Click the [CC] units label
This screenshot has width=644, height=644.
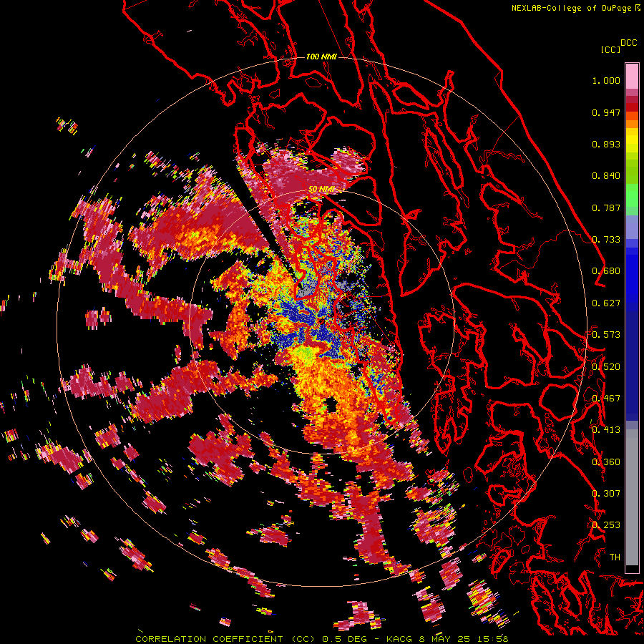[610, 49]
